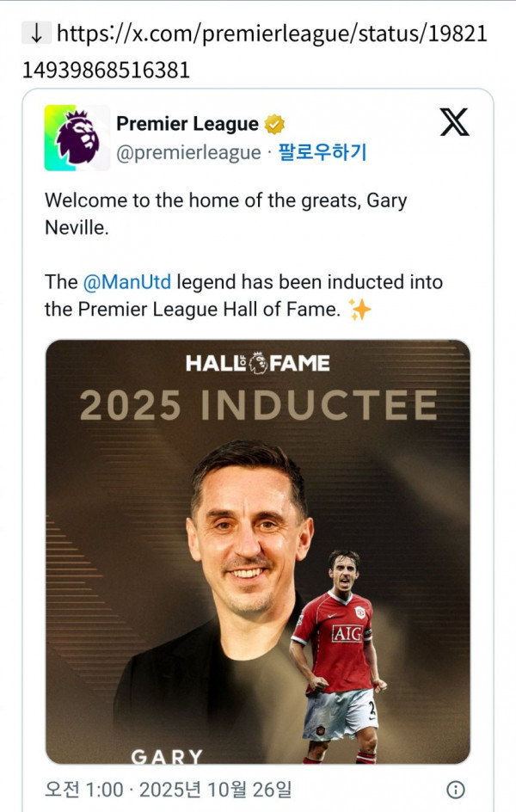The height and width of the screenshot is (812, 516).
Task: Click the 'Premier League Hall of Fame' tweet sentence
Action: (193, 310)
